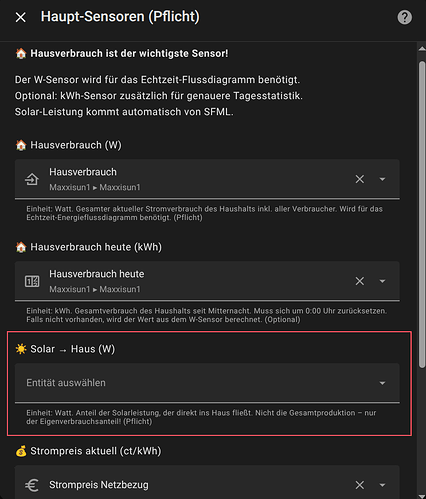426x499 pixels.
Task: Click the Haupt-Sensoren (Pflicht) title
Action: click(120, 17)
